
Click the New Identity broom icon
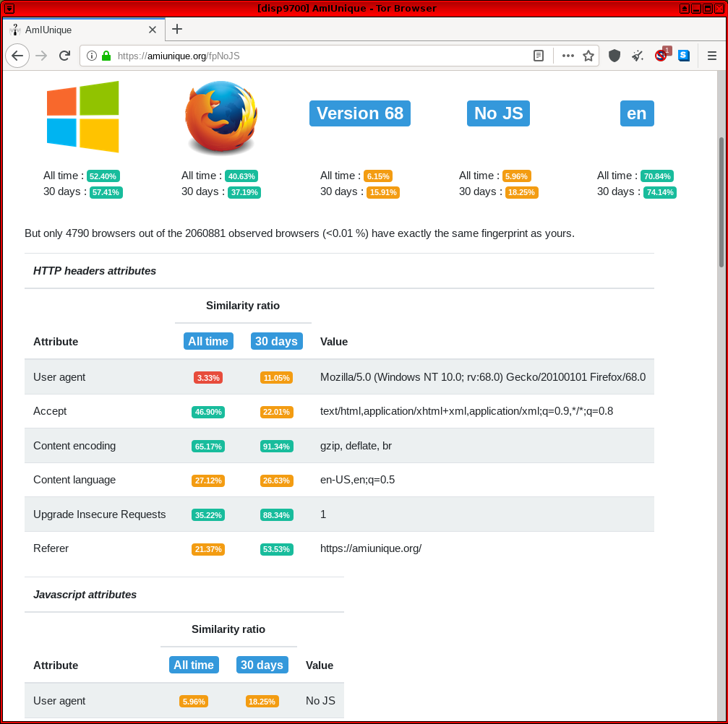click(x=638, y=56)
